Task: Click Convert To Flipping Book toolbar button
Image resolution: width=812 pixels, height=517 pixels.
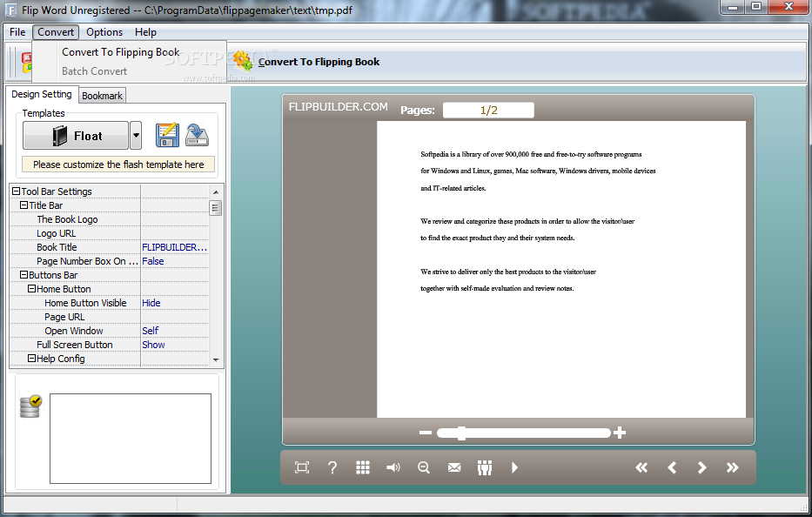Action: pyautogui.click(x=307, y=62)
